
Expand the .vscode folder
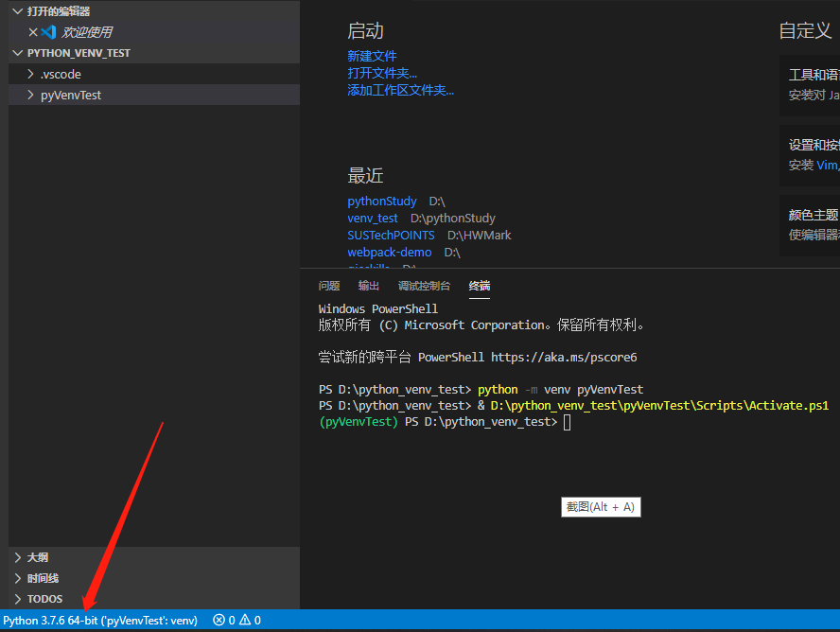[30, 74]
